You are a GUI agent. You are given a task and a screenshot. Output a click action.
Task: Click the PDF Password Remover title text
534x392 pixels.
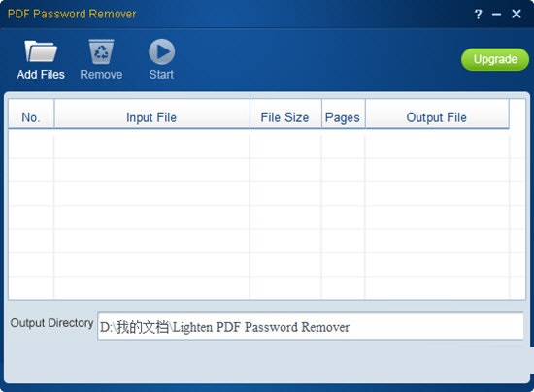click(x=72, y=14)
